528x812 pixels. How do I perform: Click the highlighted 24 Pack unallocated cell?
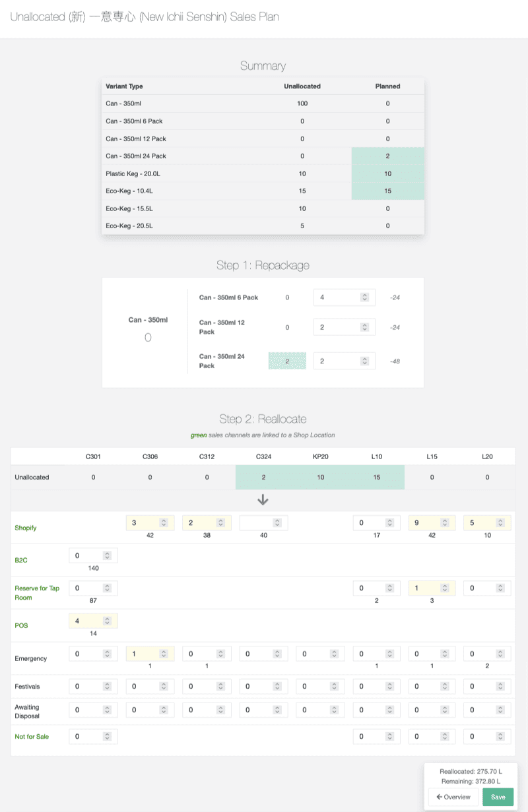pyautogui.click(x=287, y=361)
